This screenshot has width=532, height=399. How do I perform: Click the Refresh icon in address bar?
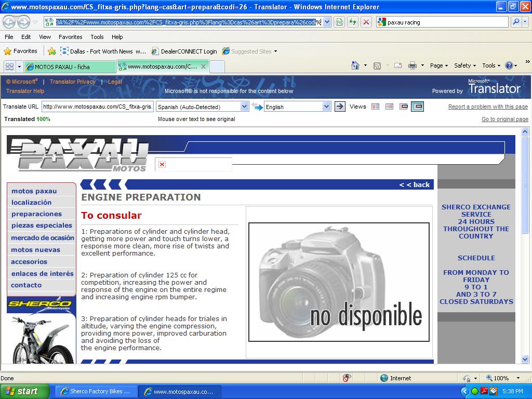(x=353, y=22)
